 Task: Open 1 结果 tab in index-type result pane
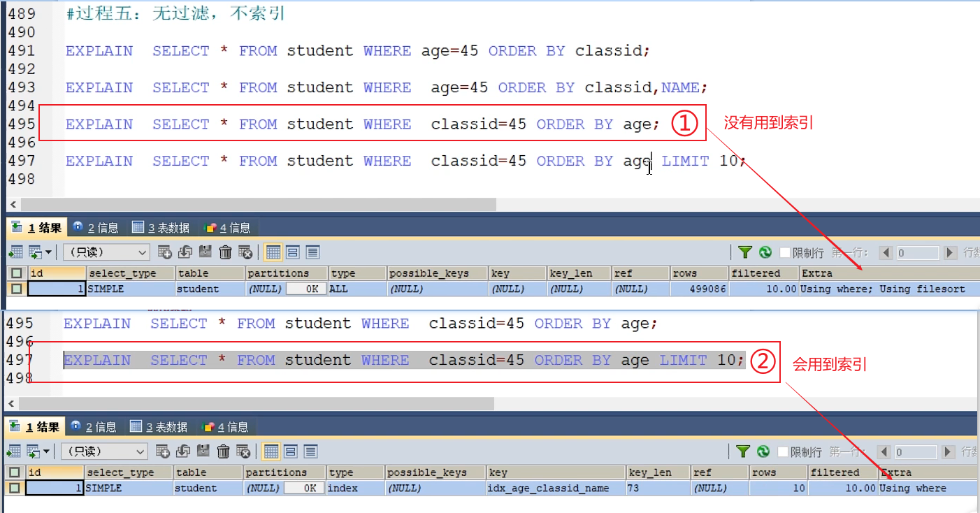coord(34,427)
